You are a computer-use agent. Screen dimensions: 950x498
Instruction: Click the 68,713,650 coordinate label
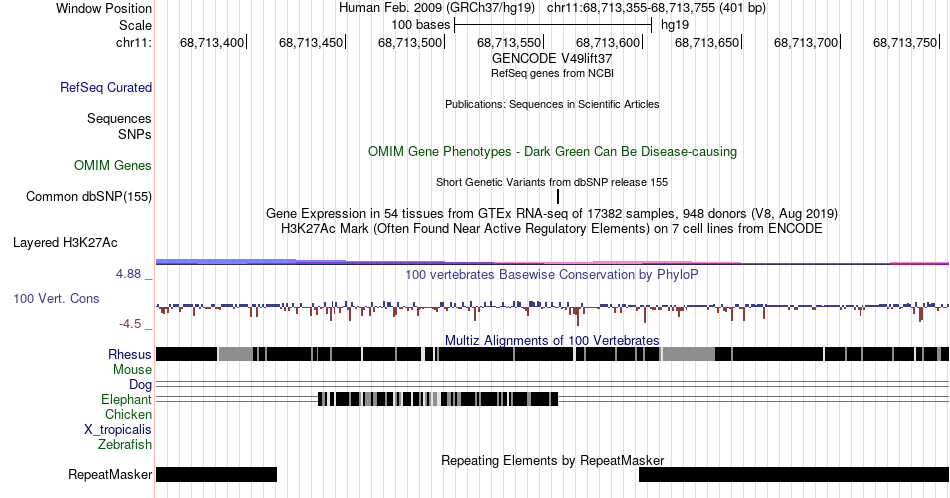click(x=706, y=42)
